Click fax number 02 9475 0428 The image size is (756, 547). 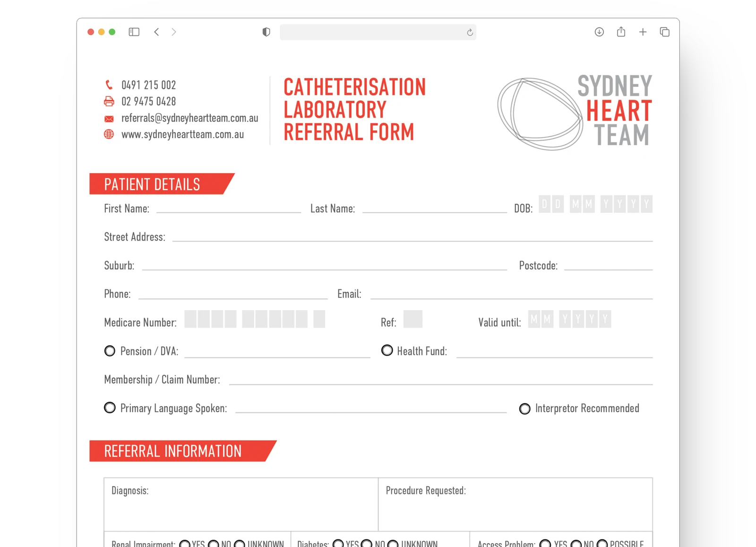[148, 101]
